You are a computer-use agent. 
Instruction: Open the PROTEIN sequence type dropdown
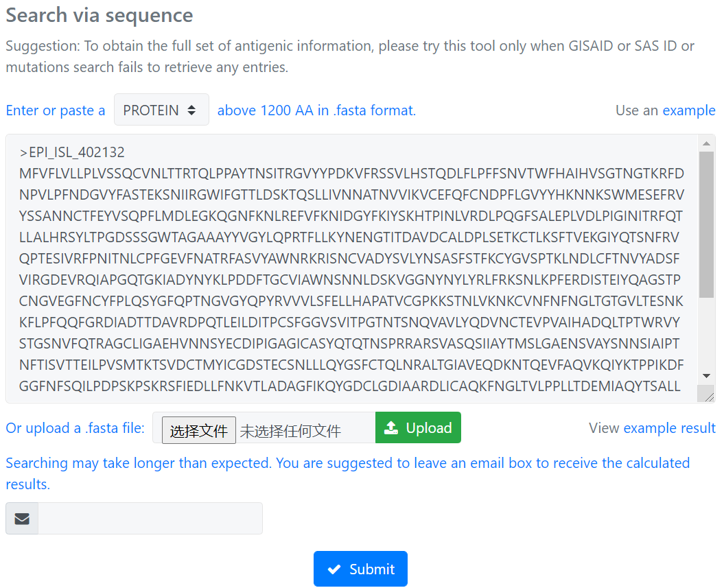(x=161, y=110)
